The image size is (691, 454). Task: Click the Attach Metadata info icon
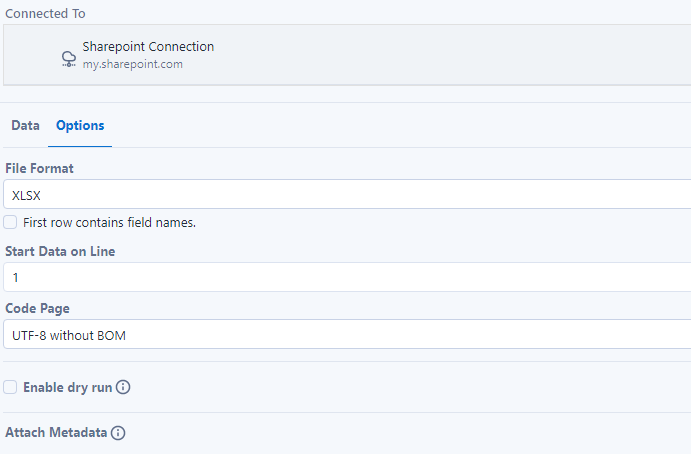pyautogui.click(x=118, y=433)
